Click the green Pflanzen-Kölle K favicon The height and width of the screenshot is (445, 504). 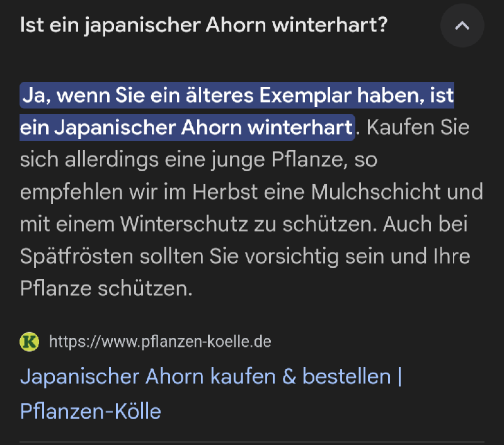point(30,342)
